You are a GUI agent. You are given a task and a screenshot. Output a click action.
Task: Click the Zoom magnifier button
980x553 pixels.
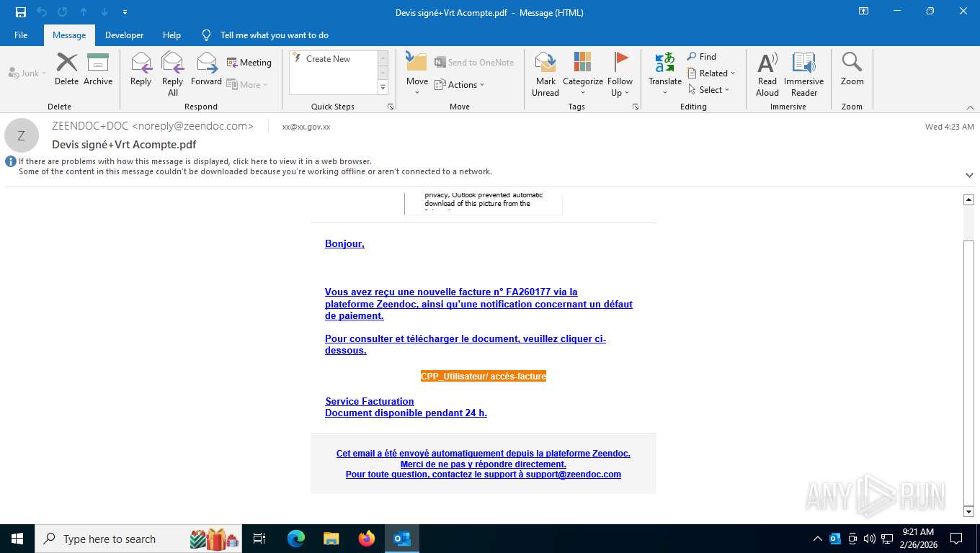click(852, 69)
